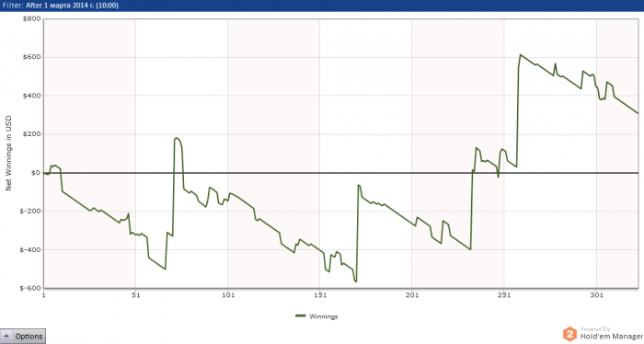Open the Hold'em Manager powered-by link

(603, 334)
